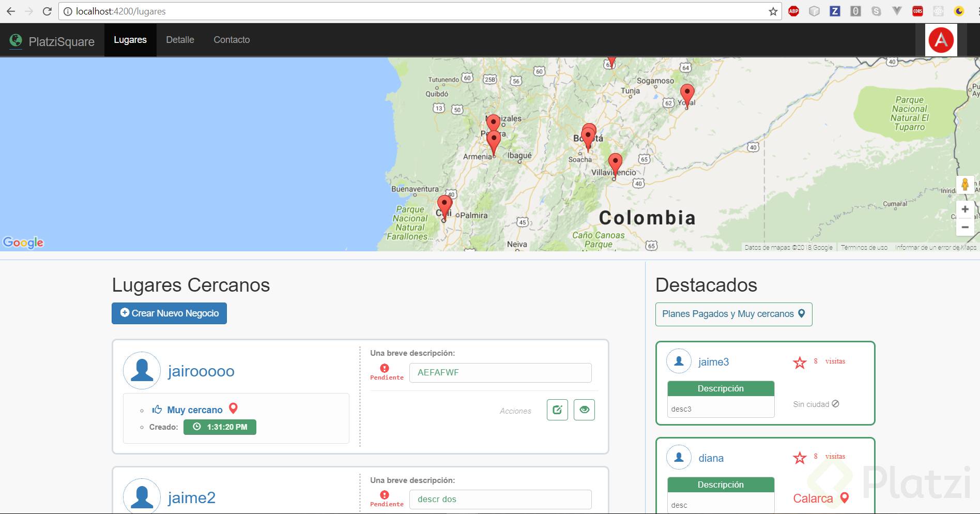The height and width of the screenshot is (514, 980).
Task: Click the edit icon for jairooooo
Action: point(557,410)
